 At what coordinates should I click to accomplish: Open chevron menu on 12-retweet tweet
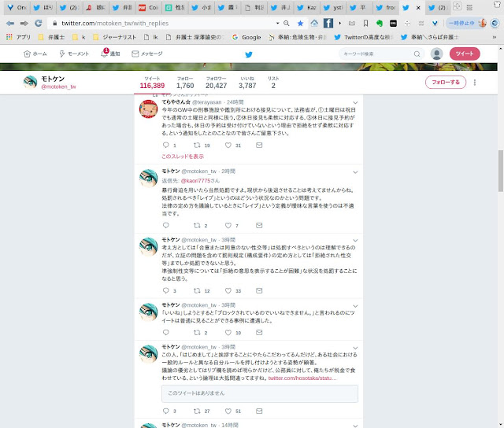[x=355, y=241]
